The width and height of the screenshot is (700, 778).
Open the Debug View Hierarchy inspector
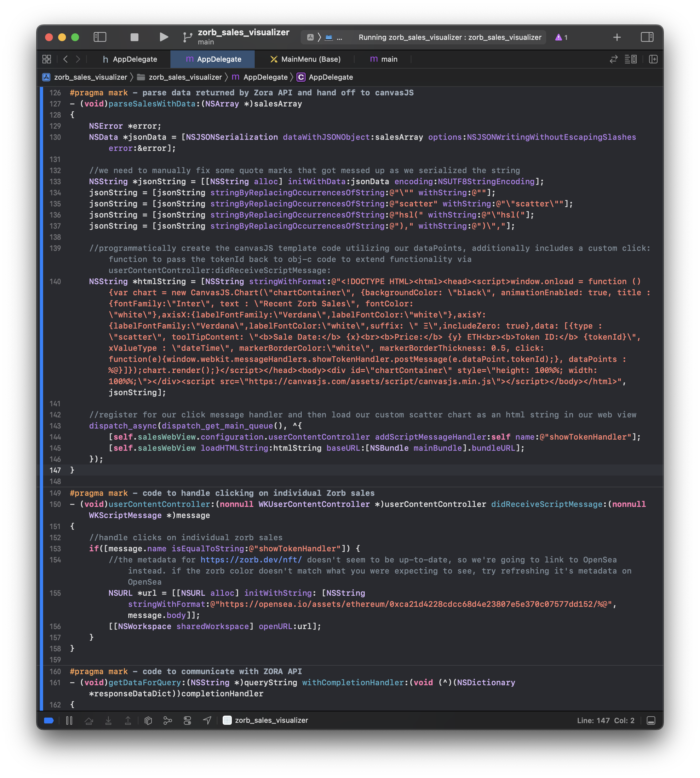point(149,720)
